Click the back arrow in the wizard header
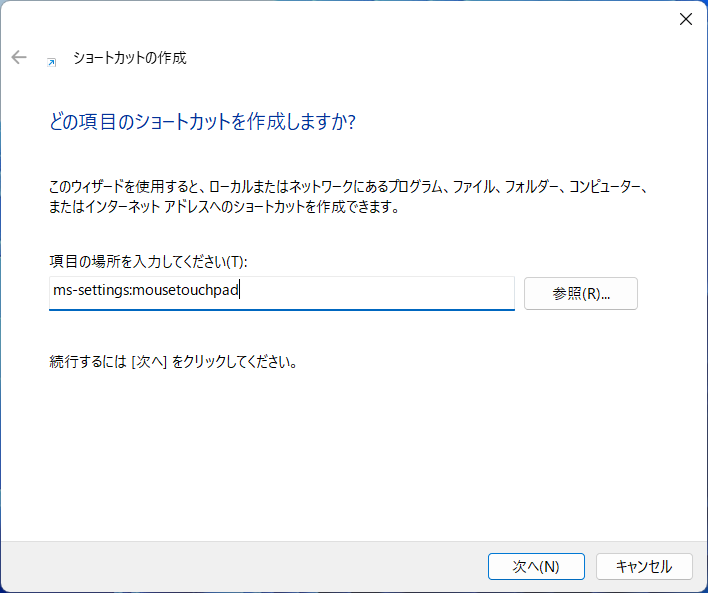 pos(19,57)
